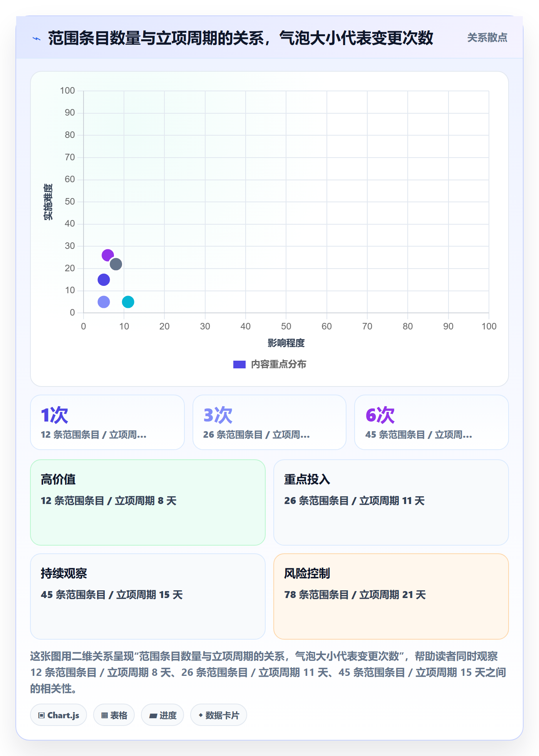Open the 1次 stat card
Screen dimensions: 539x756
pos(107,422)
